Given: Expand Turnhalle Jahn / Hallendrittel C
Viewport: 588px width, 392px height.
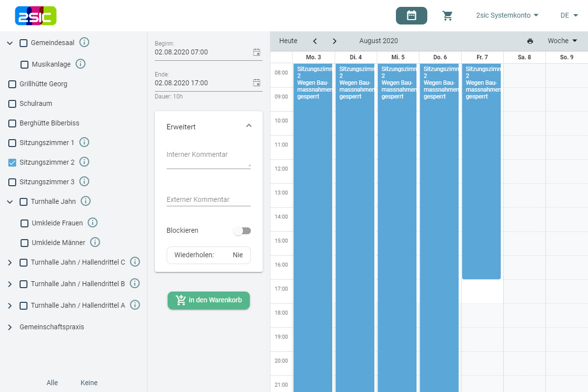Looking at the screenshot, I should 10,263.
